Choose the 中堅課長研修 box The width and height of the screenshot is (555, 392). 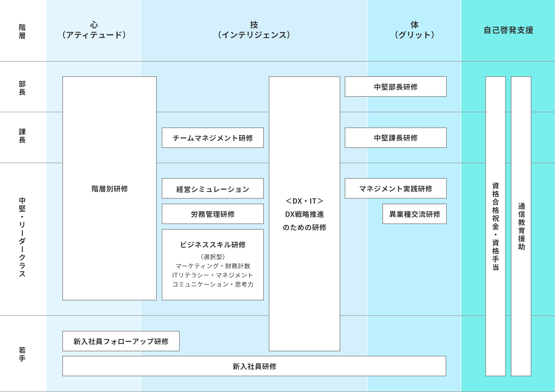396,138
